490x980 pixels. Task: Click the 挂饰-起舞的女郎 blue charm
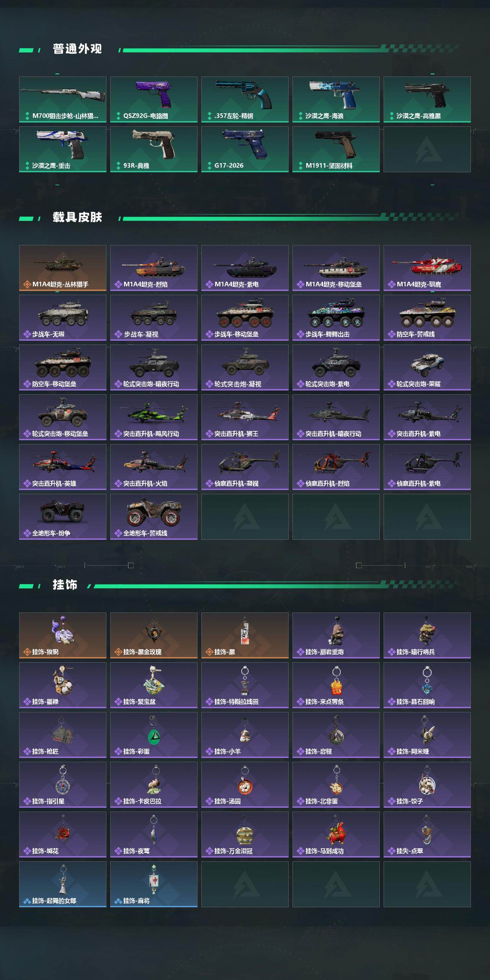[x=63, y=884]
